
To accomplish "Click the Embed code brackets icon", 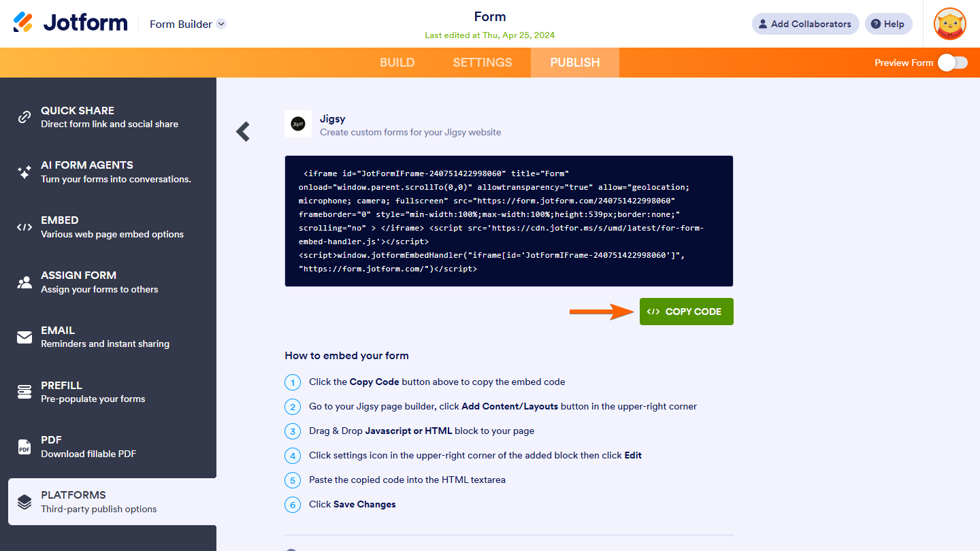I will click(x=24, y=227).
